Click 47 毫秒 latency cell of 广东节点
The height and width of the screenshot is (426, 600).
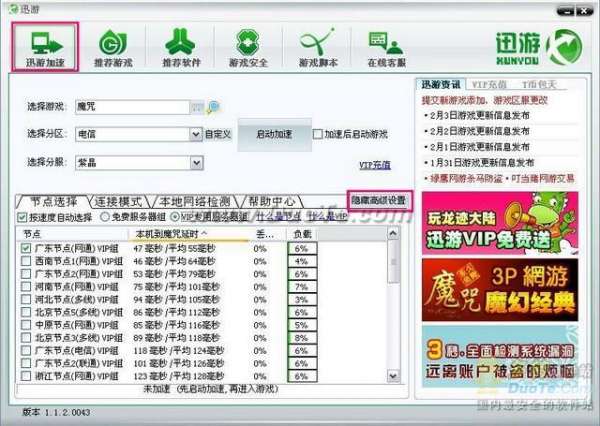coord(174,249)
